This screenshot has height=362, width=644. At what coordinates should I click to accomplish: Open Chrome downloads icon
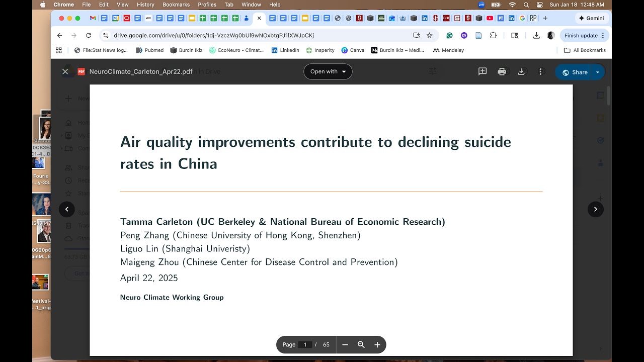[536, 36]
